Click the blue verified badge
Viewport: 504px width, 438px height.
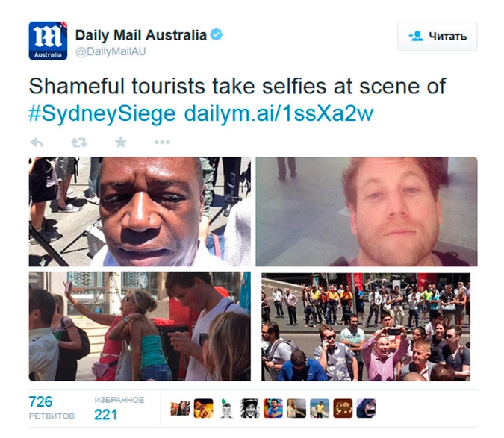217,34
